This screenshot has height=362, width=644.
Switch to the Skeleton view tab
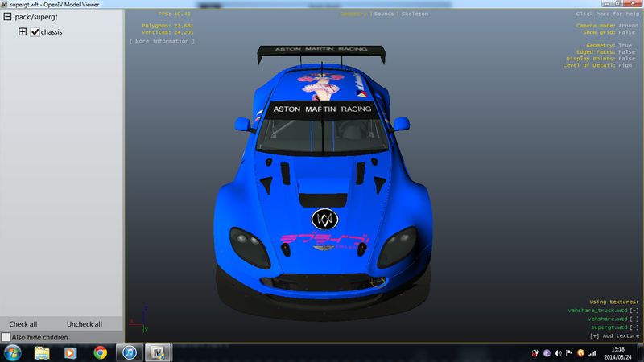415,14
